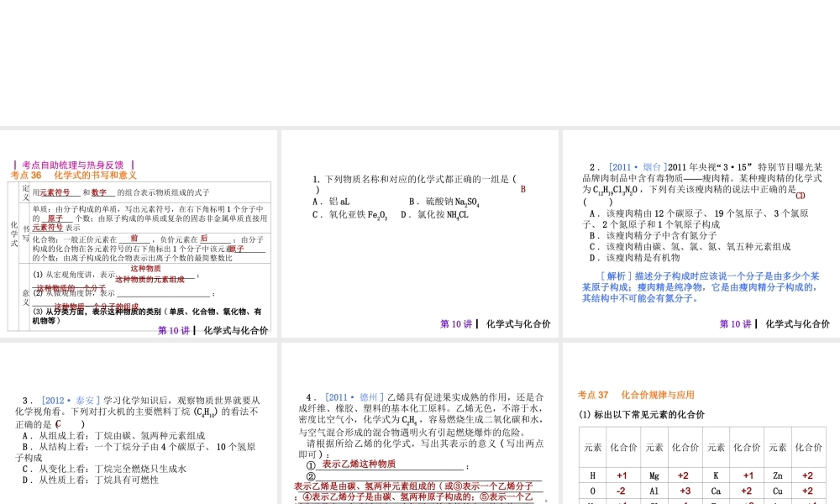Open the 考点36 化学式的书写和意义 slide thumbnail
The image size is (840, 504).
tap(139, 234)
